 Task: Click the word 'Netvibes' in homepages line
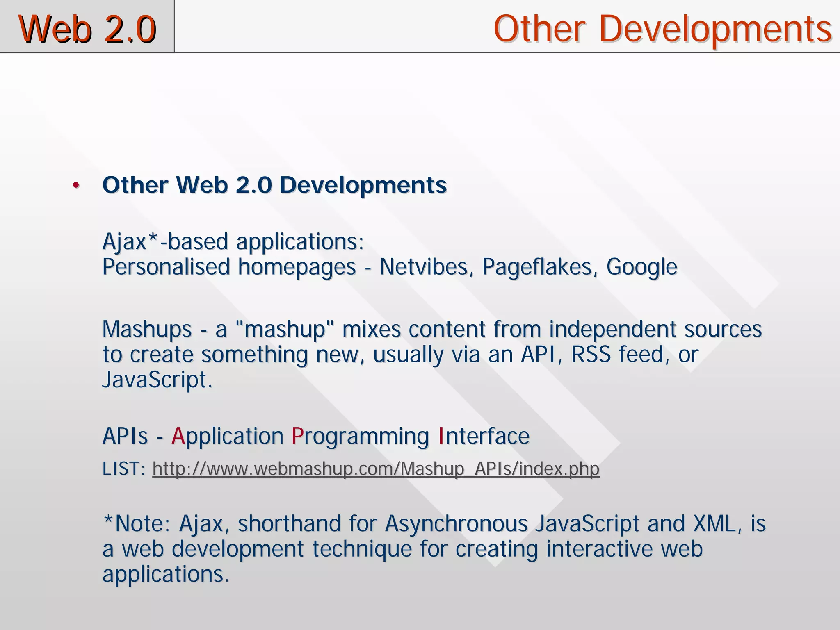[423, 267]
